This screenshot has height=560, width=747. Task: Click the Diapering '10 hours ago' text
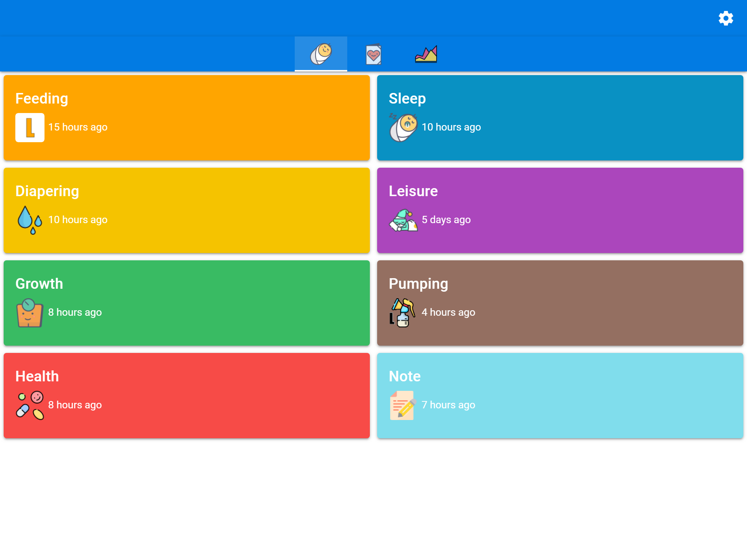tap(78, 220)
